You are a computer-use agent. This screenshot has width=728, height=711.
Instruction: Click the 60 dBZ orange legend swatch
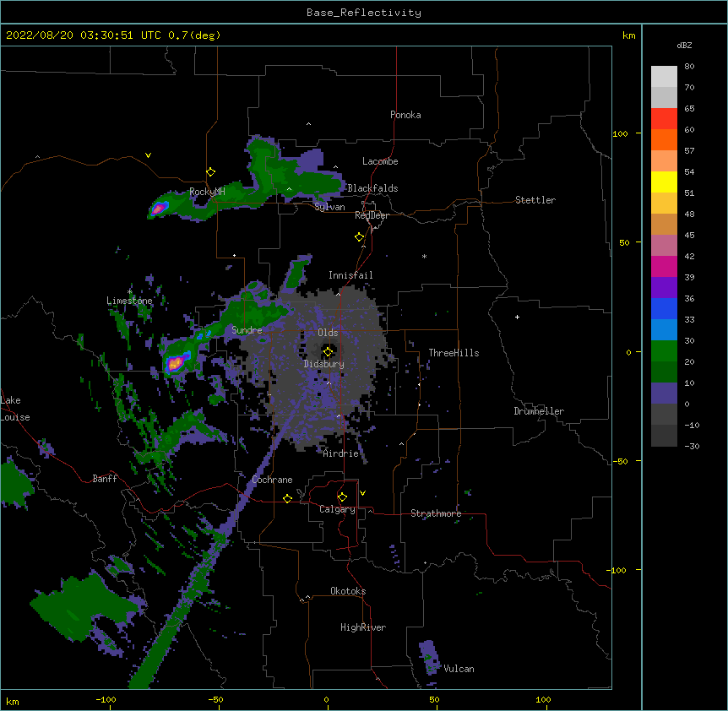tap(664, 139)
